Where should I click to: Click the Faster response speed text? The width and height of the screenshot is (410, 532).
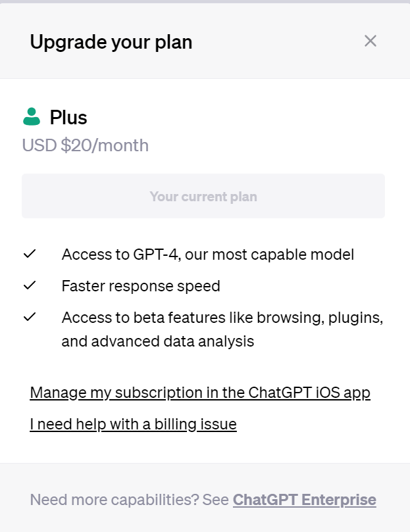pos(141,286)
